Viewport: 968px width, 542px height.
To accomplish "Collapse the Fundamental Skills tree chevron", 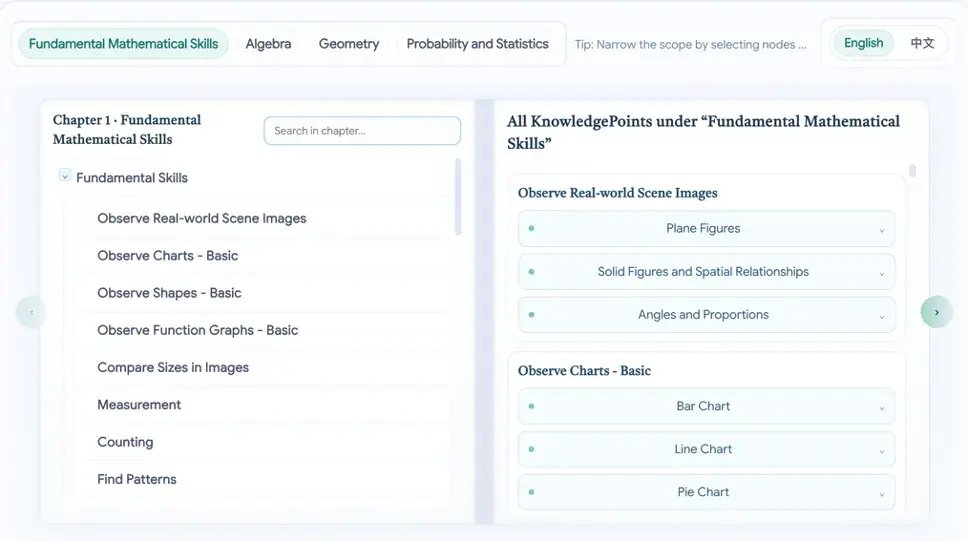I will coord(65,177).
